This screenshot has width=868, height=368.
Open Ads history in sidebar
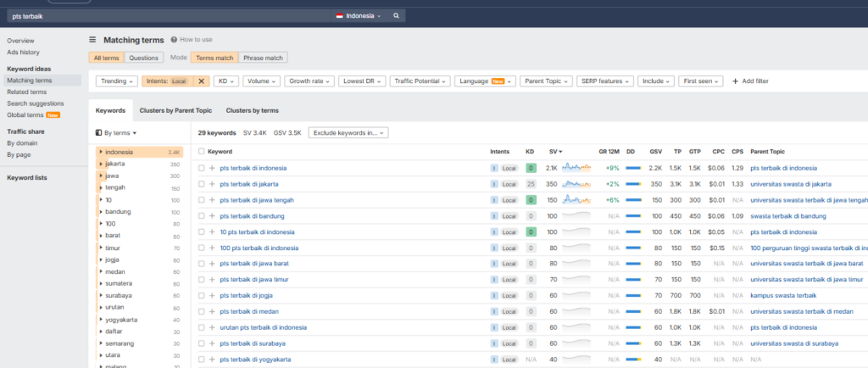pos(23,52)
